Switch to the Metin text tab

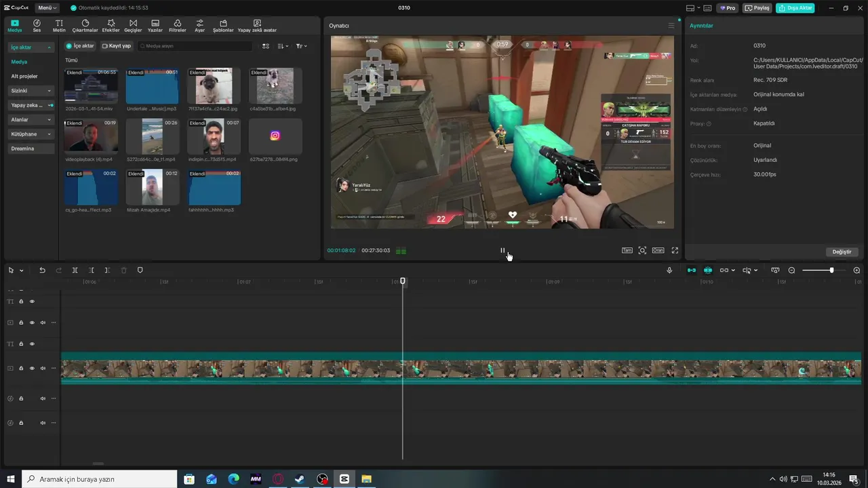click(59, 26)
